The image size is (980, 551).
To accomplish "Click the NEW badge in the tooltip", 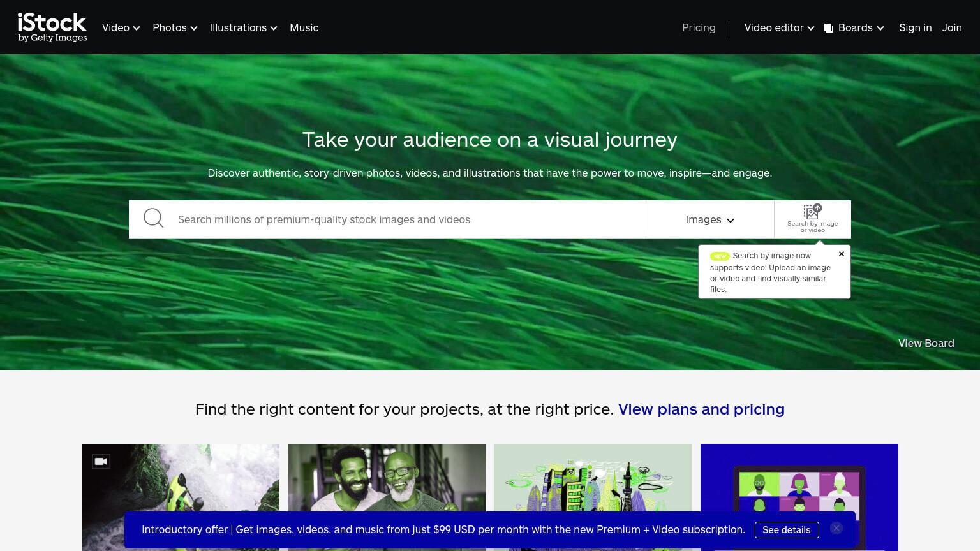I will pos(720,256).
